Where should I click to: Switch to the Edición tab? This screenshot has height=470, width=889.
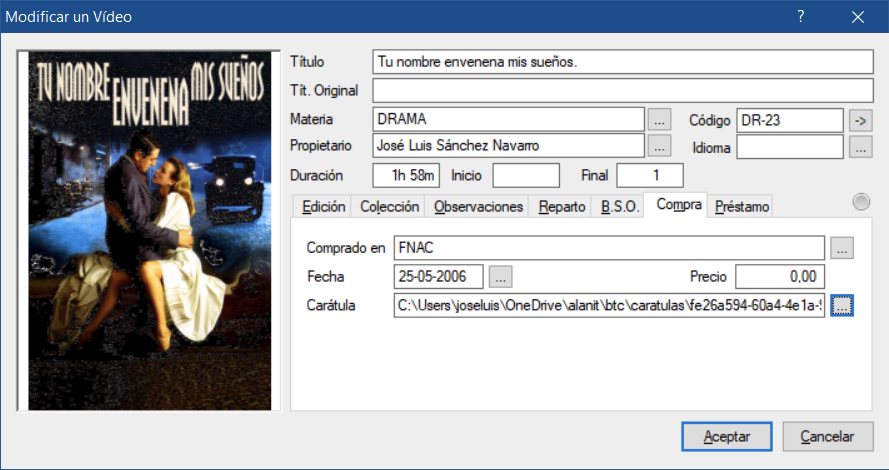[323, 207]
